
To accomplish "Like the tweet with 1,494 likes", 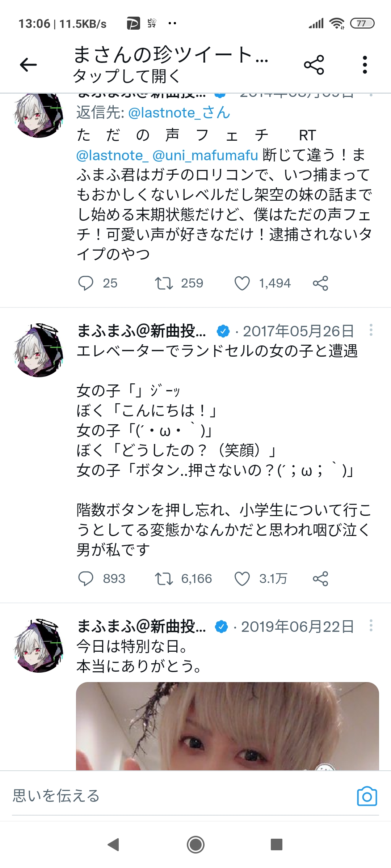I will click(x=242, y=283).
